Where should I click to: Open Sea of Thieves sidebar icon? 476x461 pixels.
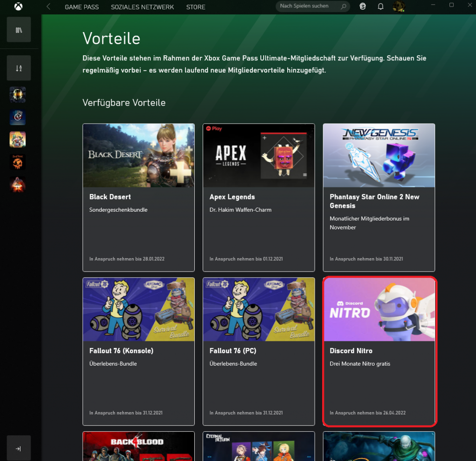[18, 162]
